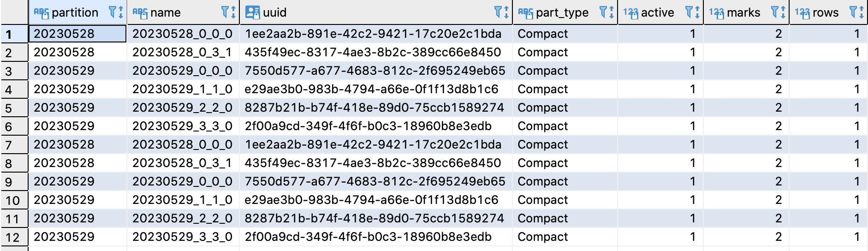
Task: Open filter icon for name column
Action: click(x=225, y=12)
